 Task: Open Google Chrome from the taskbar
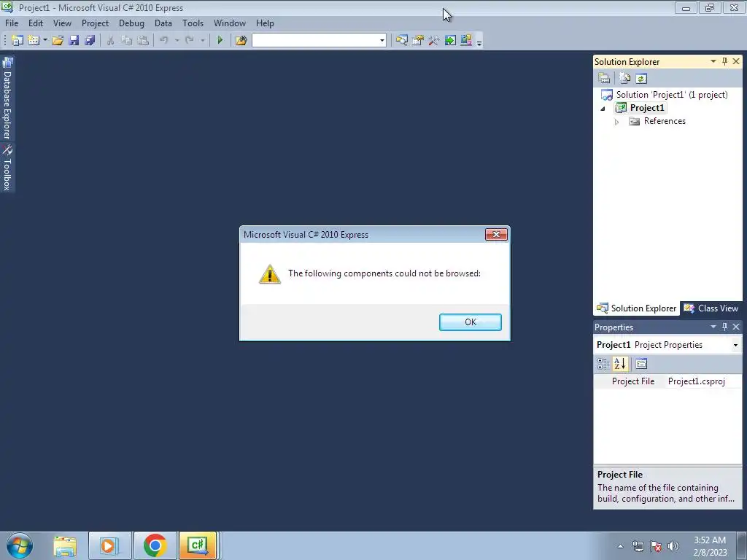pos(155,545)
